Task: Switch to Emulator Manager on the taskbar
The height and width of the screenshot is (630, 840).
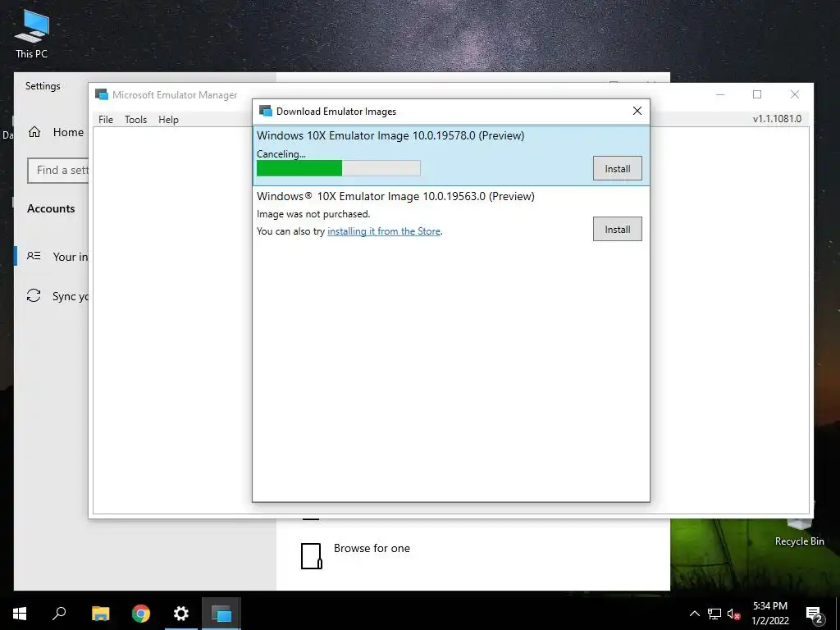Action: [x=221, y=614]
